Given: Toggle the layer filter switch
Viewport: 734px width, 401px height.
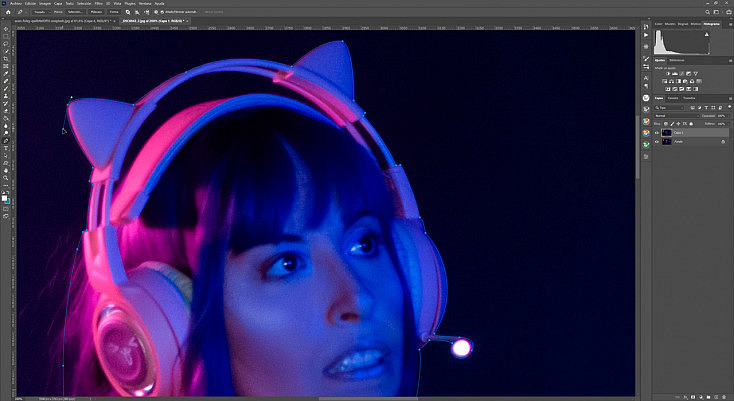Looking at the screenshot, I should click(729, 107).
